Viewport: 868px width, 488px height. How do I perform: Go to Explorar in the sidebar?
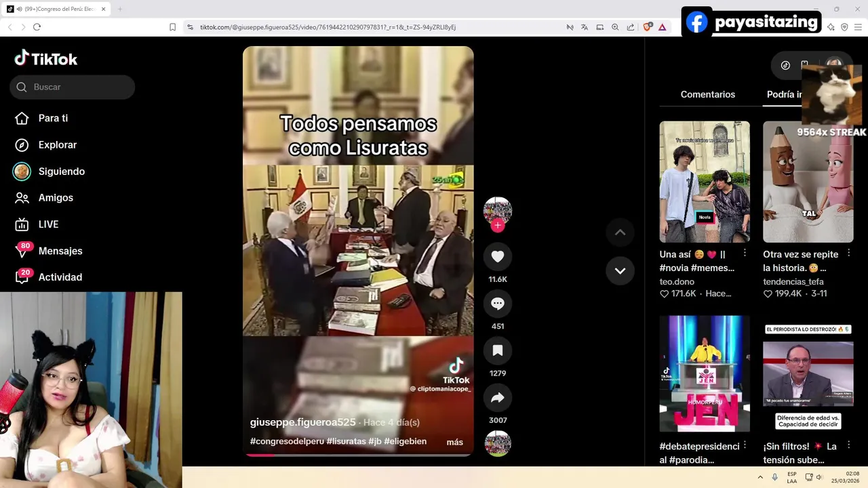[57, 144]
